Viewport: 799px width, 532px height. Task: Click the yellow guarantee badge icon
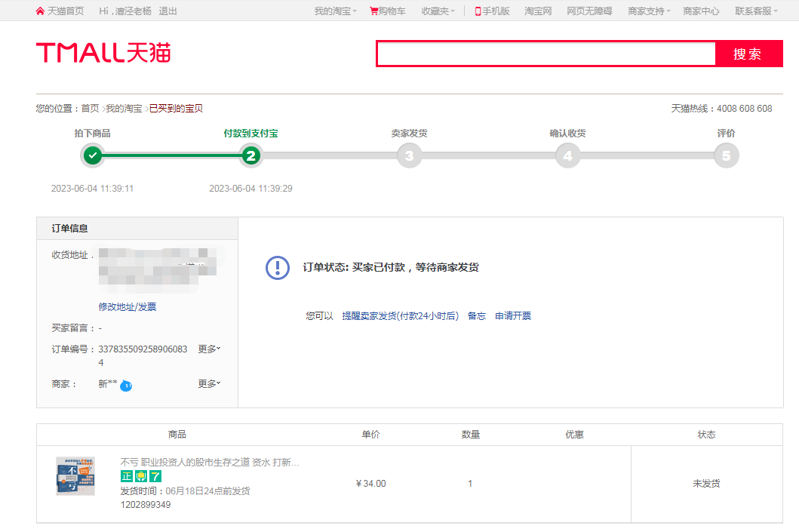[x=140, y=476]
